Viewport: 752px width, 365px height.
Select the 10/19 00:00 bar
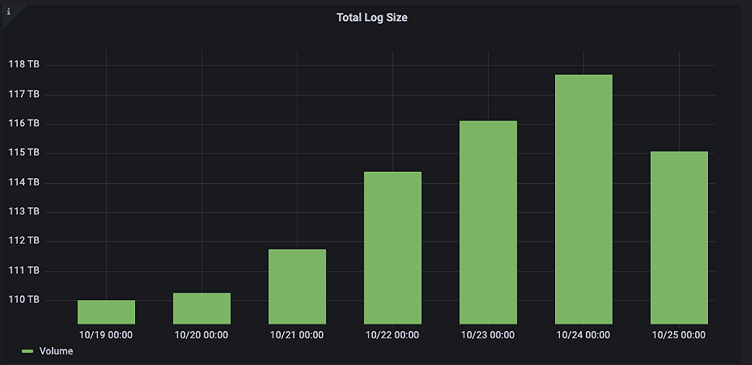tap(106, 312)
